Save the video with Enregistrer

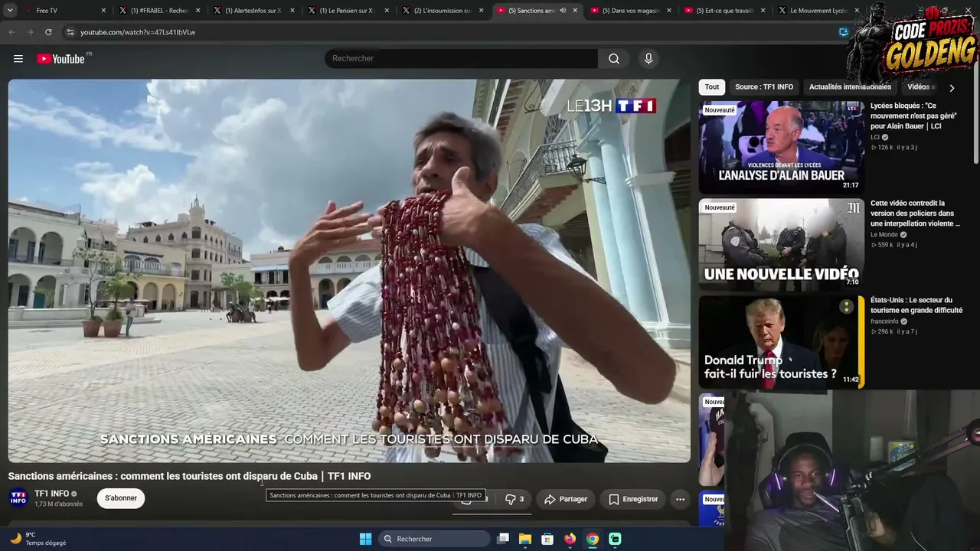[633, 499]
